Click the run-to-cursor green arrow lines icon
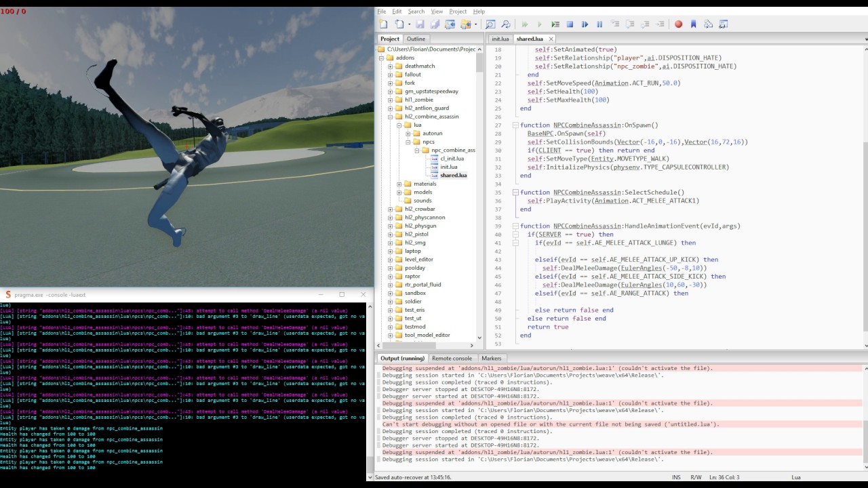Screen dimensions: 868x488 [555, 24]
